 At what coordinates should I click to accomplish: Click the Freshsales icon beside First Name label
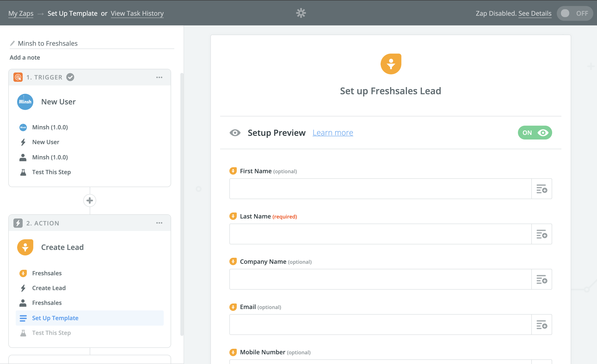233,171
